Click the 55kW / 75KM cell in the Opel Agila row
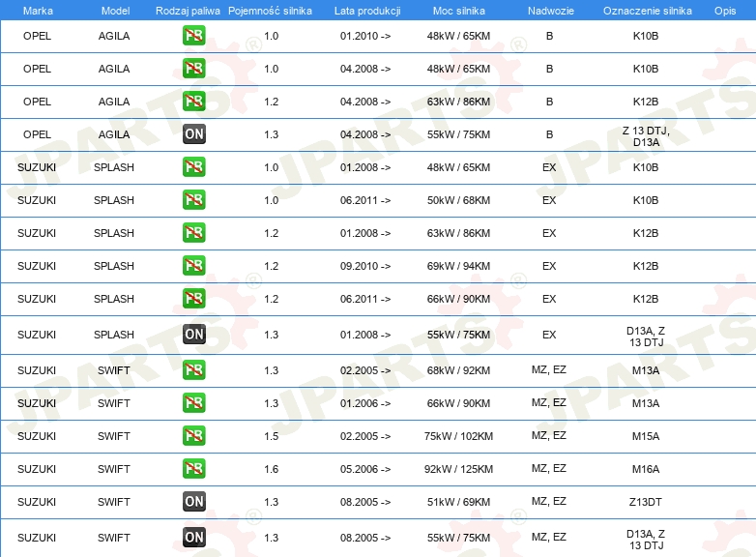 (x=458, y=135)
